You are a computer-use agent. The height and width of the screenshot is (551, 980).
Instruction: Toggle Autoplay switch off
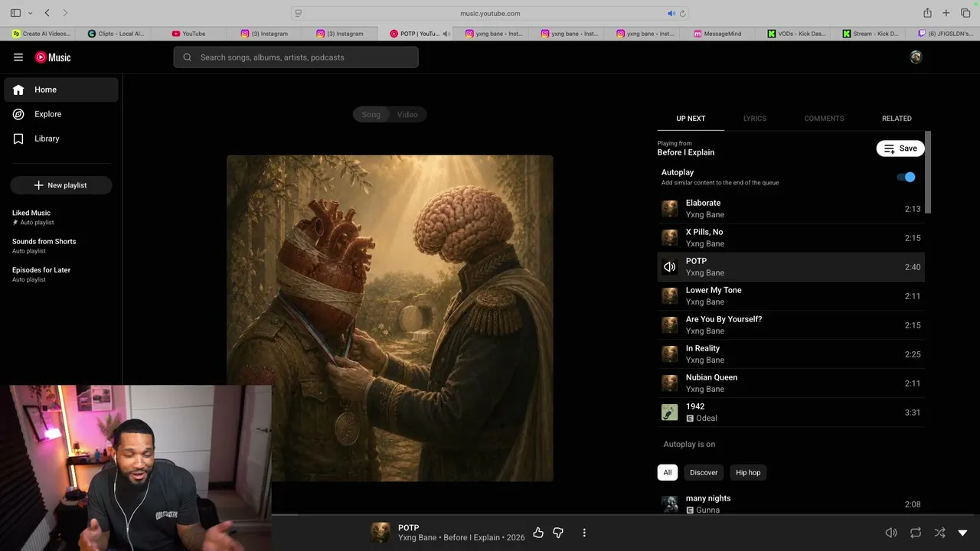906,177
